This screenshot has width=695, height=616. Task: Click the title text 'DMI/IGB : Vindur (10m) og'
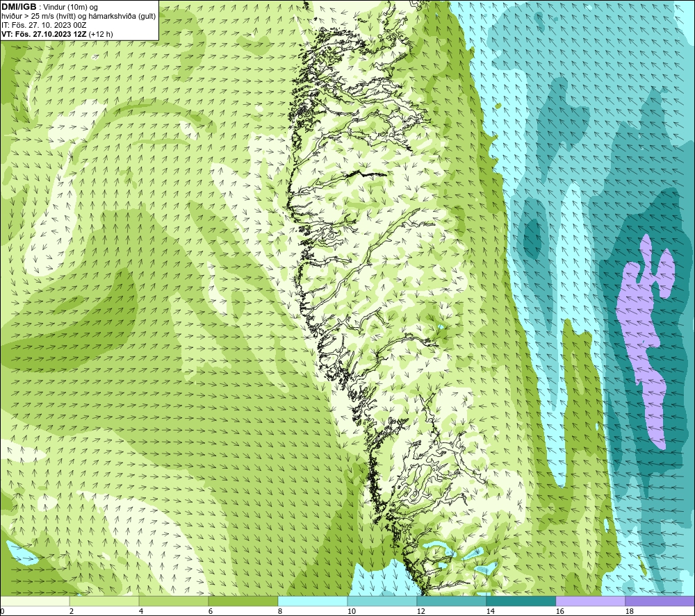[x=50, y=7]
